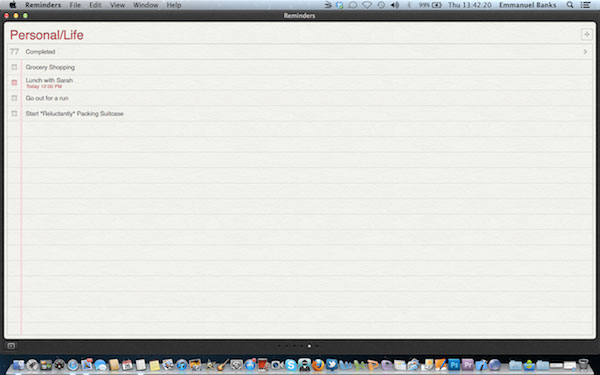
Task: Tick the Go out for a run checkbox
Action: (x=14, y=98)
